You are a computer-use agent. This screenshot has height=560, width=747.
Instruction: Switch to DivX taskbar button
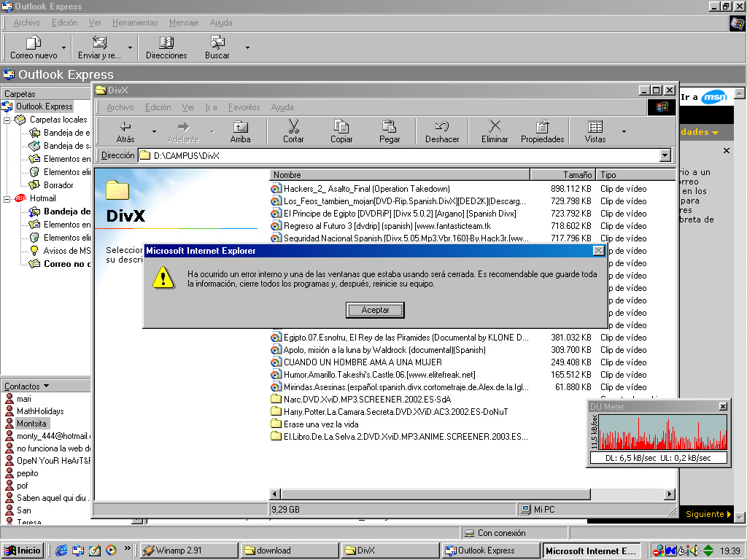[x=391, y=551]
